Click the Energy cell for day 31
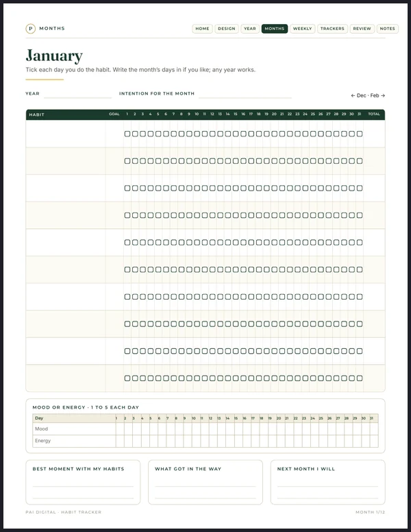The image size is (411, 532). [x=374, y=441]
